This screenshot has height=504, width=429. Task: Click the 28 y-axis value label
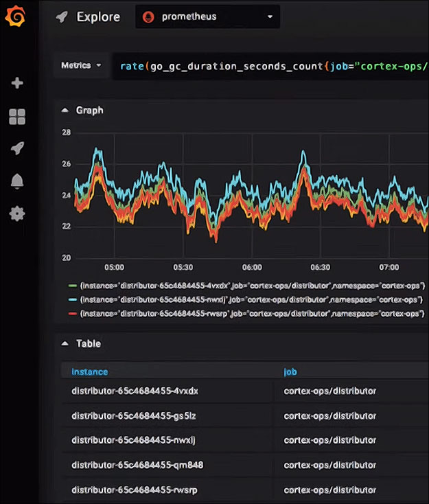(x=66, y=133)
